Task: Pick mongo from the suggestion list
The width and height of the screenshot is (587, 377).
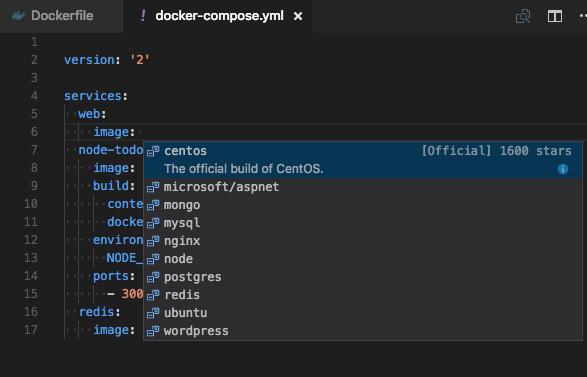Action: point(363,205)
